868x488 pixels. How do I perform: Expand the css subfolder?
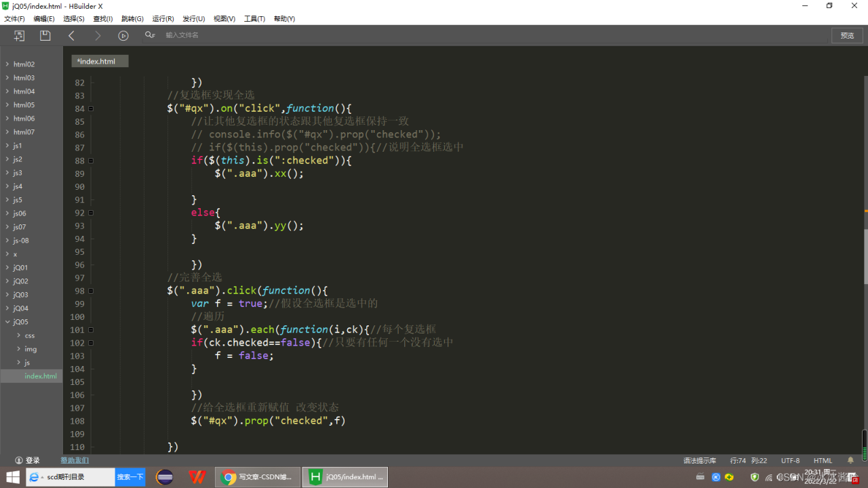[x=18, y=335]
